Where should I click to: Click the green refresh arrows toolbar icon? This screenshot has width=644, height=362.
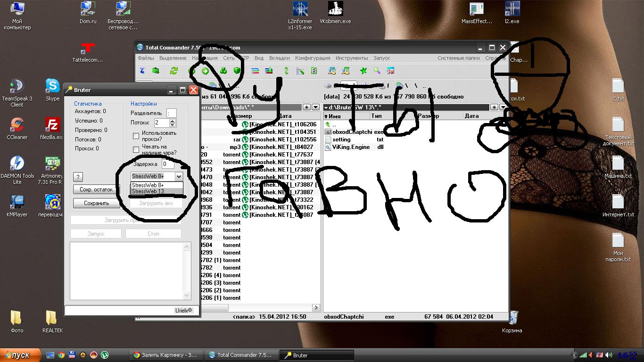pos(174,71)
